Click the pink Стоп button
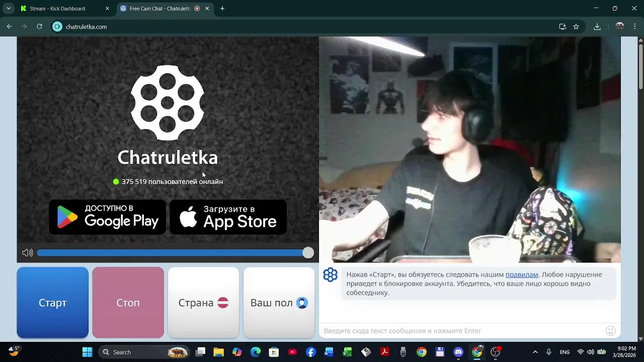This screenshot has width=644, height=362. [128, 303]
